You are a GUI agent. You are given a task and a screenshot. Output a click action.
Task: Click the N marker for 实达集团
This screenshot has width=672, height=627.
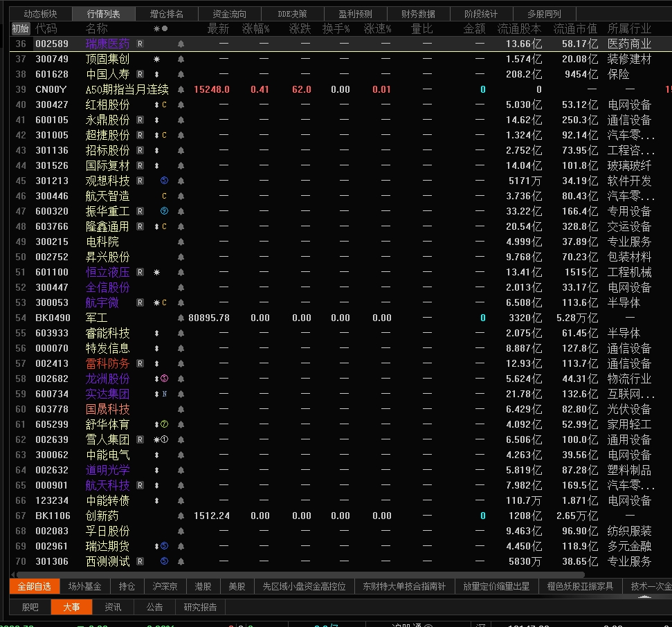click(165, 394)
